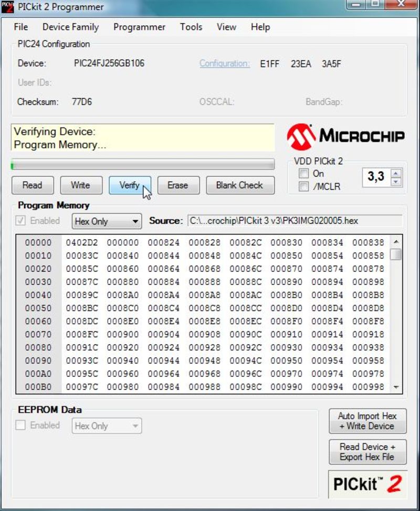Image resolution: width=420 pixels, height=511 pixels.
Task: Follow the Configuration link
Action: coord(224,63)
